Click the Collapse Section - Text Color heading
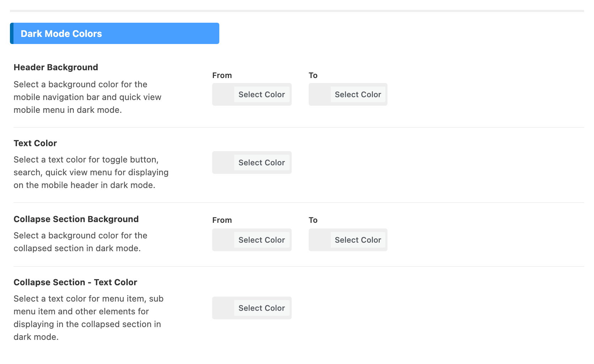The width and height of the screenshot is (594, 364). (x=75, y=282)
